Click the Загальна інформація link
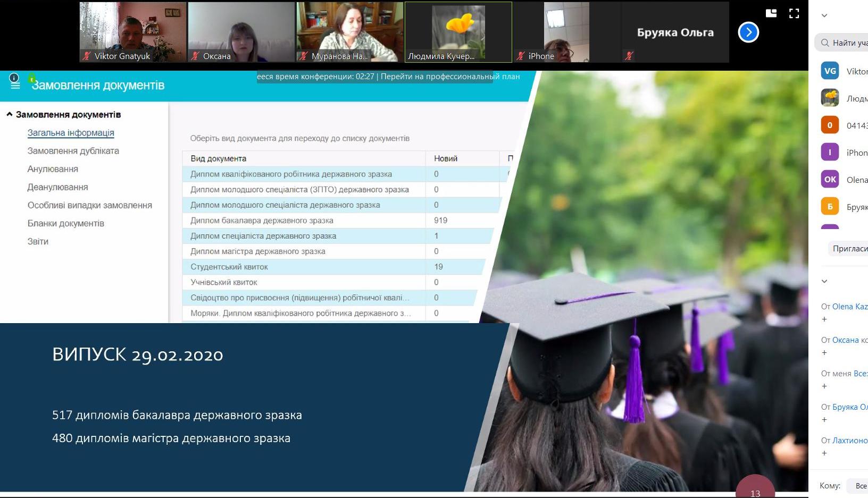 click(71, 133)
